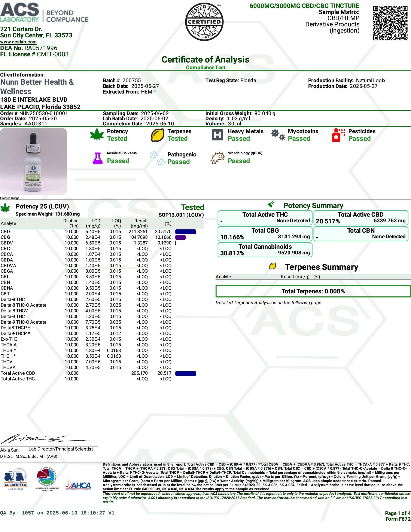The width and height of the screenshot is (411, 532).
Task: Click the Order # NUN250530-010001 text
Action: pyautogui.click(x=34, y=113)
